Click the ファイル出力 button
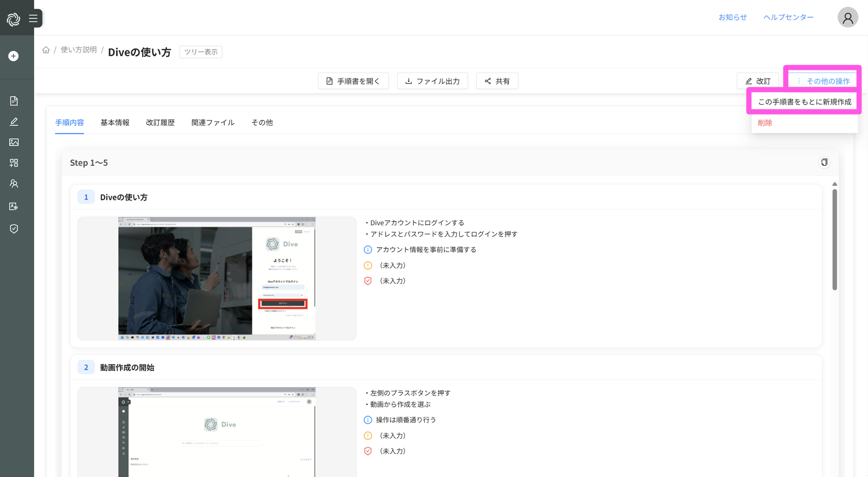This screenshot has width=868, height=477. [432, 81]
